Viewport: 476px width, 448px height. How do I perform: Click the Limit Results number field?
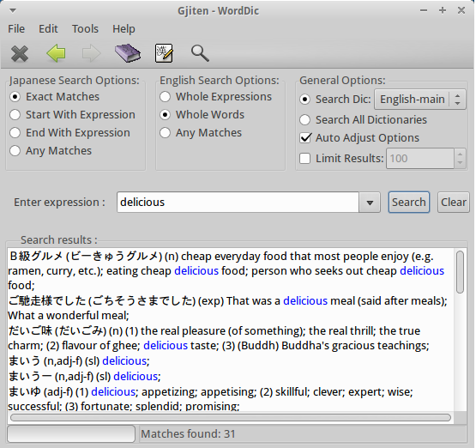(x=420, y=158)
